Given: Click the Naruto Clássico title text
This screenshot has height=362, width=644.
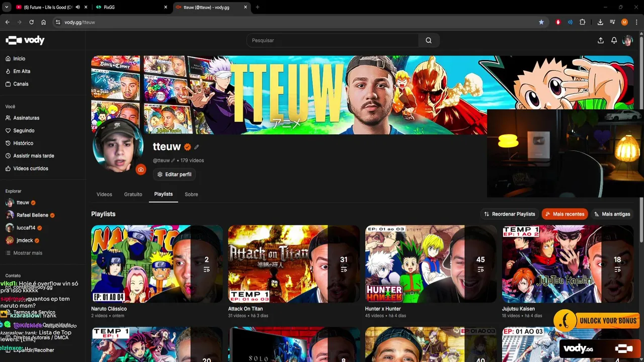Looking at the screenshot, I should (x=109, y=309).
